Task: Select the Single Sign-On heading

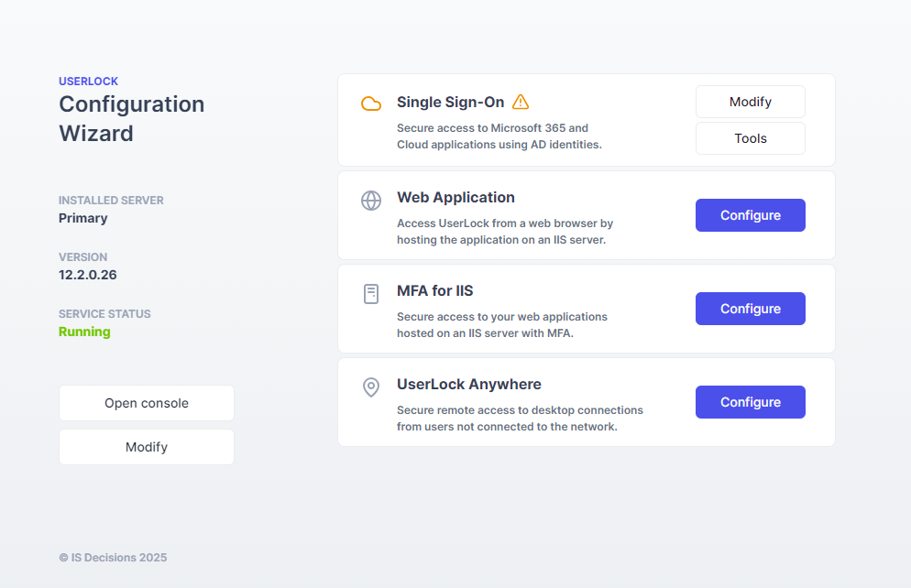Action: [x=451, y=103]
